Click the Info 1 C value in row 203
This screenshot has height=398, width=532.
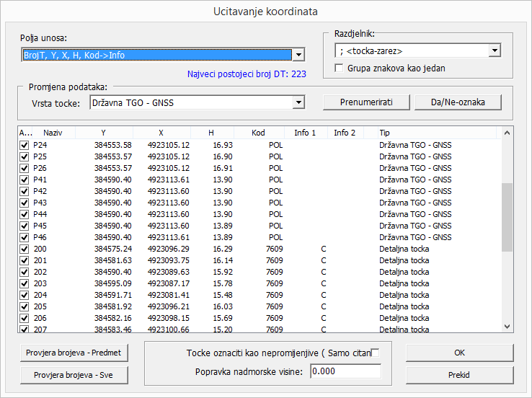click(x=324, y=283)
